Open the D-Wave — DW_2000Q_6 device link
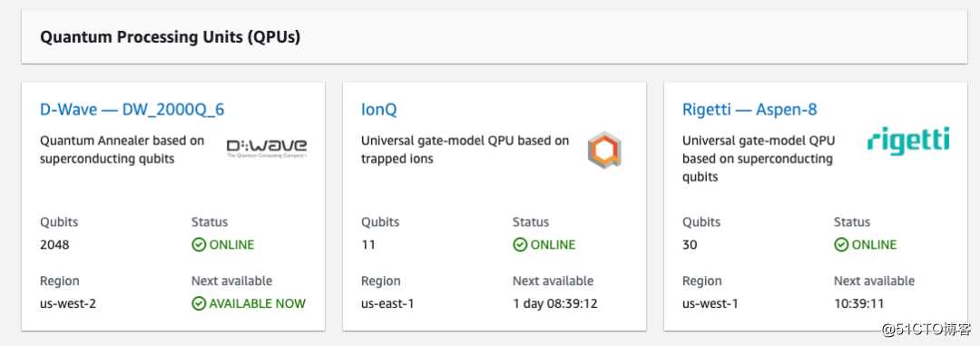The width and height of the screenshot is (980, 346). (132, 110)
